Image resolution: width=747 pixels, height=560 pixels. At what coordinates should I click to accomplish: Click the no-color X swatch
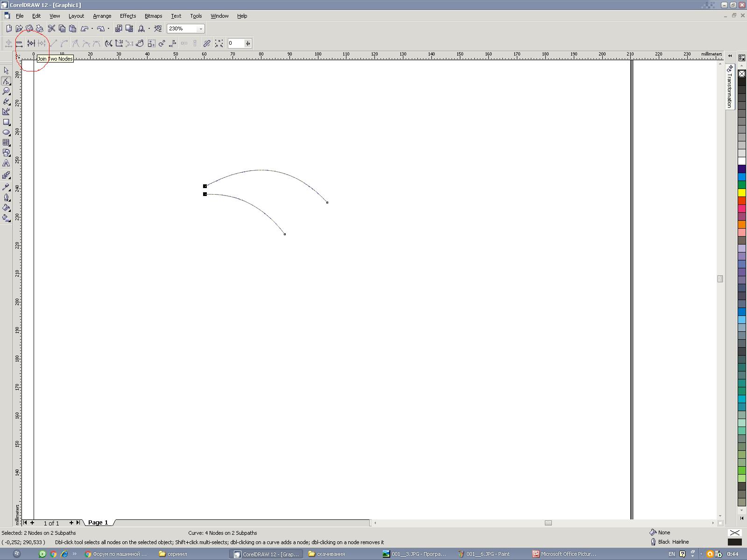tap(742, 74)
